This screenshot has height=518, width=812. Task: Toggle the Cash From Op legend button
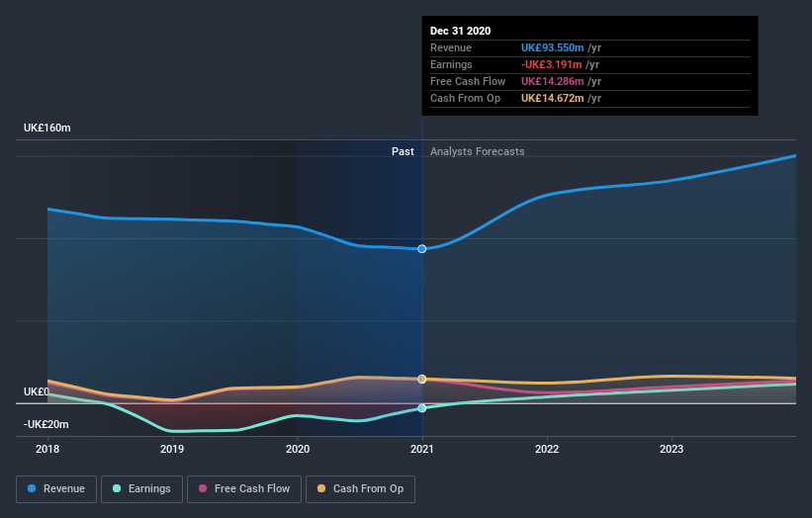point(360,489)
